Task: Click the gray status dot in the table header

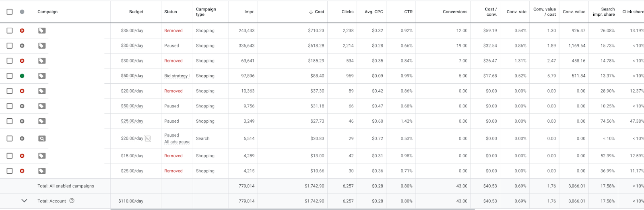Action: pos(22,12)
